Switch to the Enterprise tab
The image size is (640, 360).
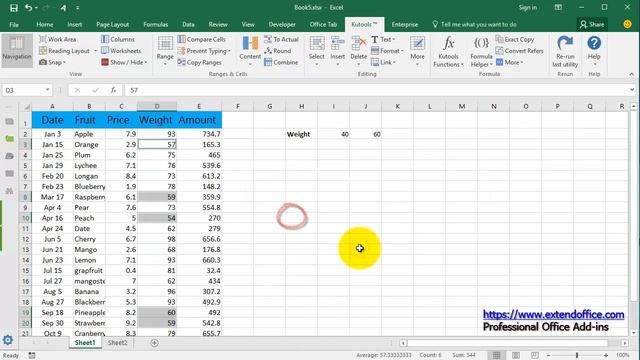pyautogui.click(x=404, y=24)
